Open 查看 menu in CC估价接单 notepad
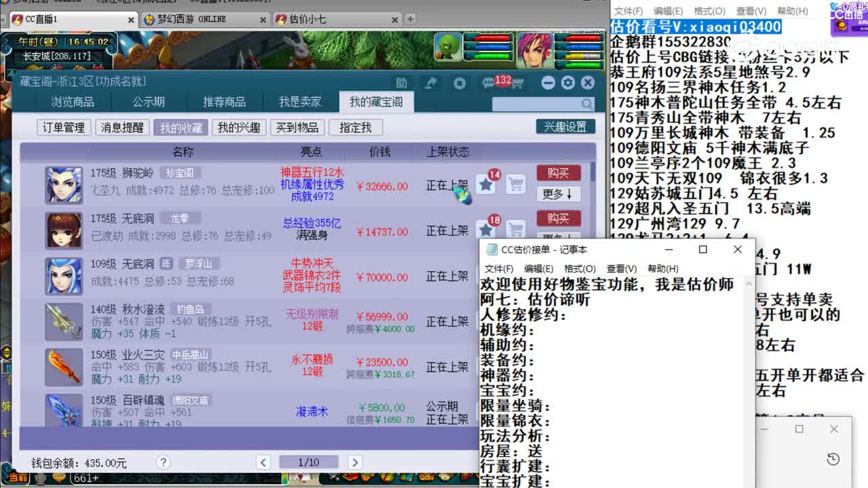Image resolution: width=868 pixels, height=488 pixels. 621,269
